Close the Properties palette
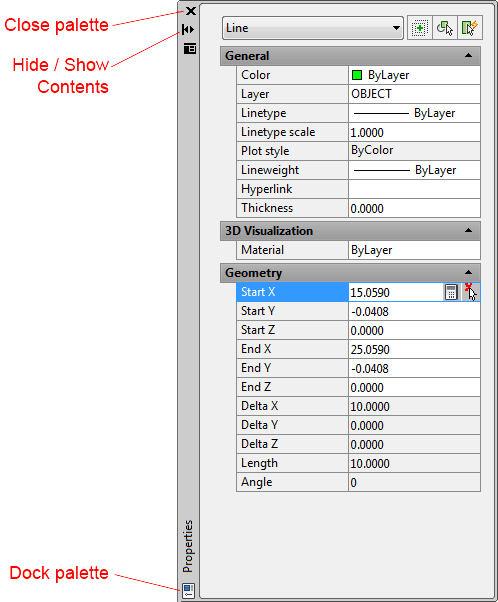Viewport: 498px width, 602px height. 190,11
